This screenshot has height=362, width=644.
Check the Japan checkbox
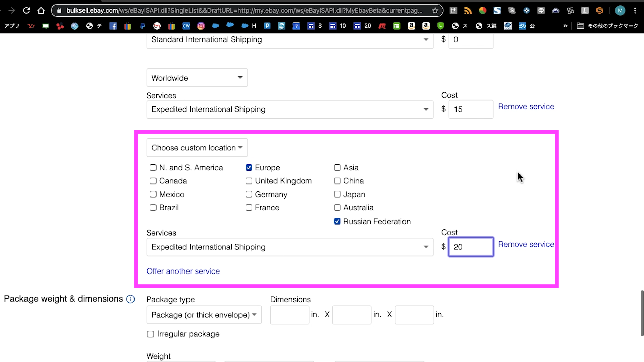point(337,194)
